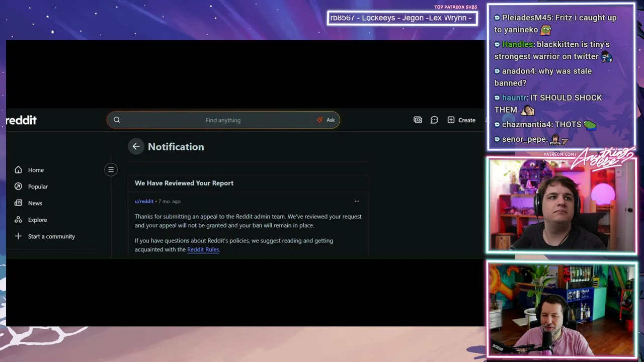Screen dimensions: 644x362
Task: Open the Ask feature in search bar
Action: [326, 120]
